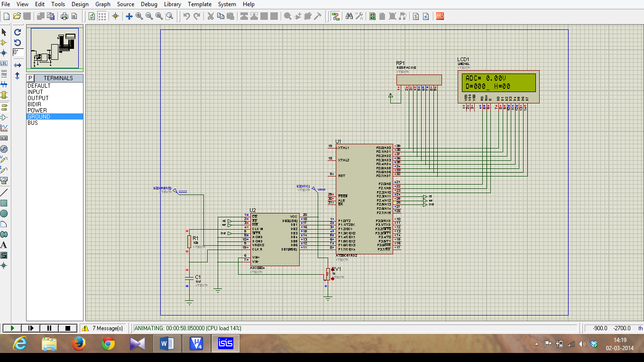Open the Library menu
644x362 pixels.
click(172, 4)
